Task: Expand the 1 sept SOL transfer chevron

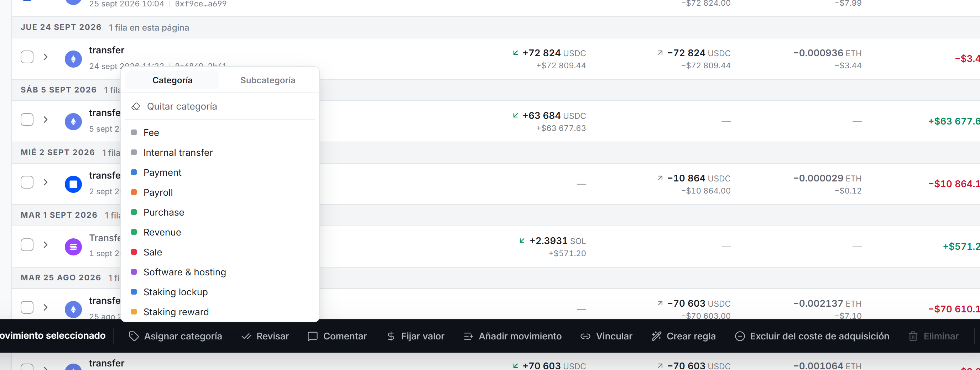Action: (45, 245)
